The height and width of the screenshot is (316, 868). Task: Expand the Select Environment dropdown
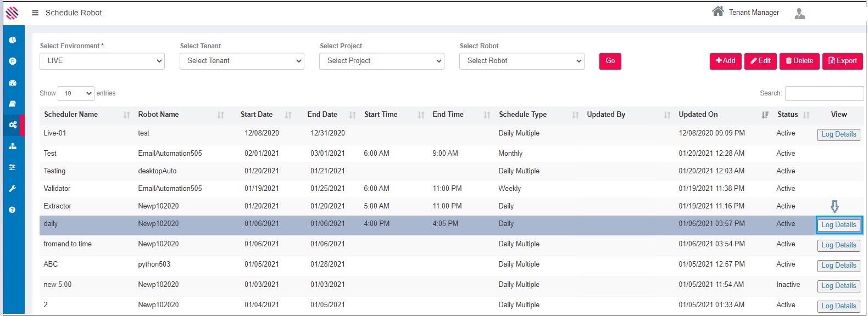pos(102,61)
